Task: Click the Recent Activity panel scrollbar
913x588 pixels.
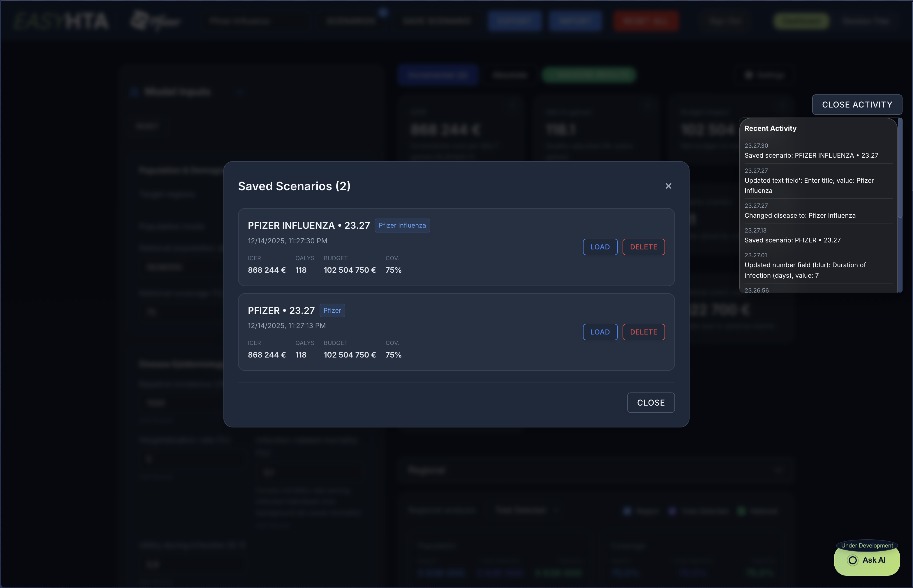Action: 900,168
